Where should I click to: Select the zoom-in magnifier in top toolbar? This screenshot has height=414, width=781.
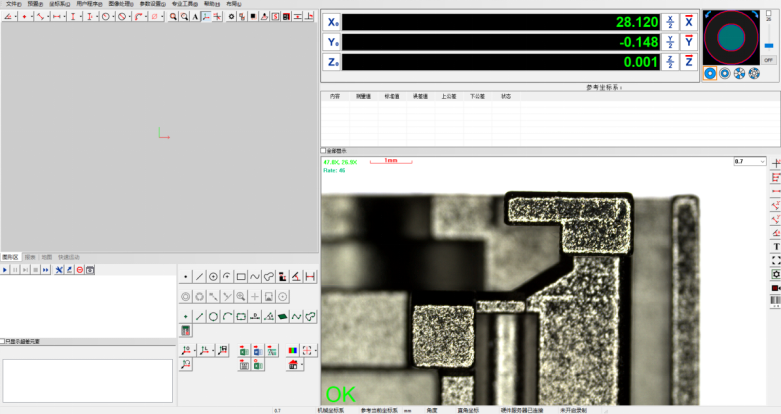point(173,17)
